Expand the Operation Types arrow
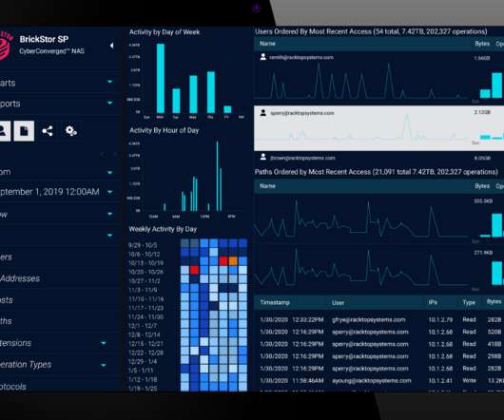The image size is (504, 420). point(104,365)
